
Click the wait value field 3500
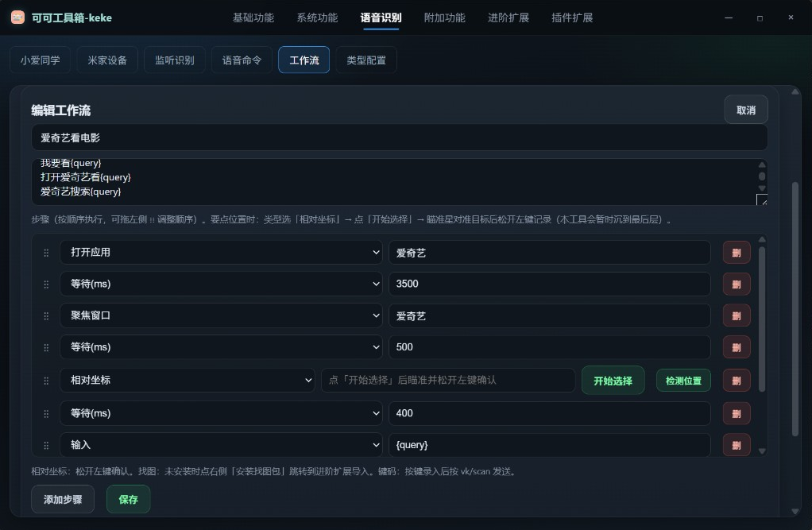tap(550, 284)
